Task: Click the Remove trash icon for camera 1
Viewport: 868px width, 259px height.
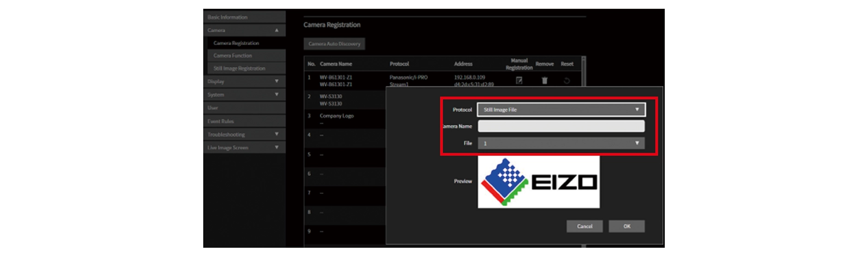Action: (x=544, y=80)
